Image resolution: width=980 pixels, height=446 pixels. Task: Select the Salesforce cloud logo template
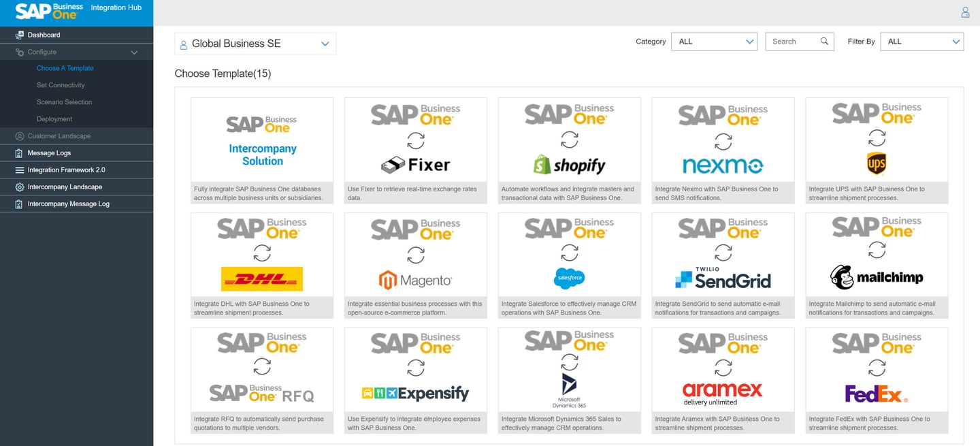click(570, 278)
